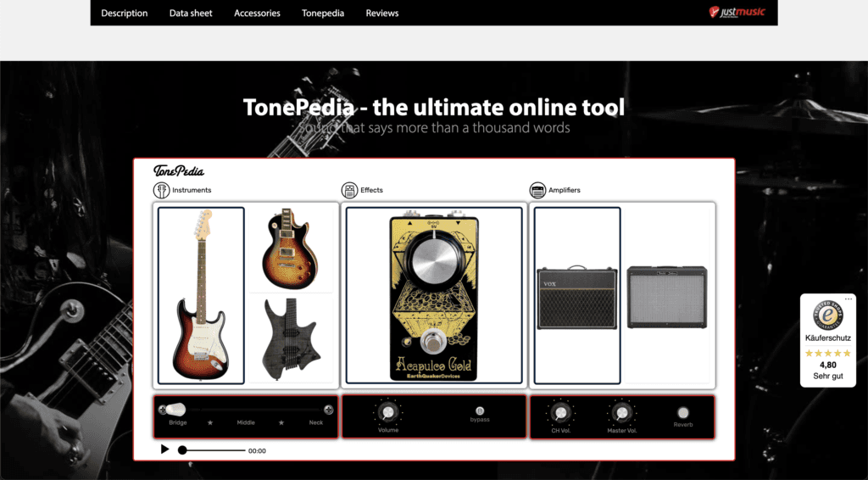Open the three-dot menu on Trusted Shops badge
This screenshot has height=480, width=868.
849,299
